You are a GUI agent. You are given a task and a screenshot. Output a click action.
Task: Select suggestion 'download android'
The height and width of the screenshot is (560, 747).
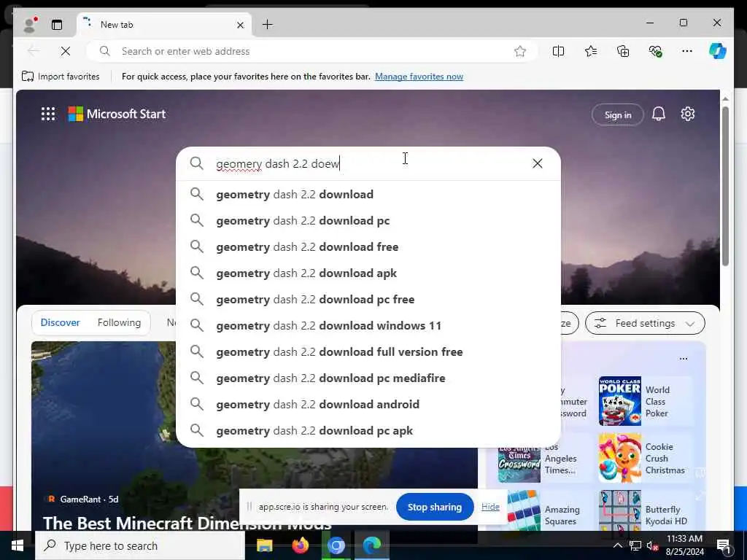368,404
